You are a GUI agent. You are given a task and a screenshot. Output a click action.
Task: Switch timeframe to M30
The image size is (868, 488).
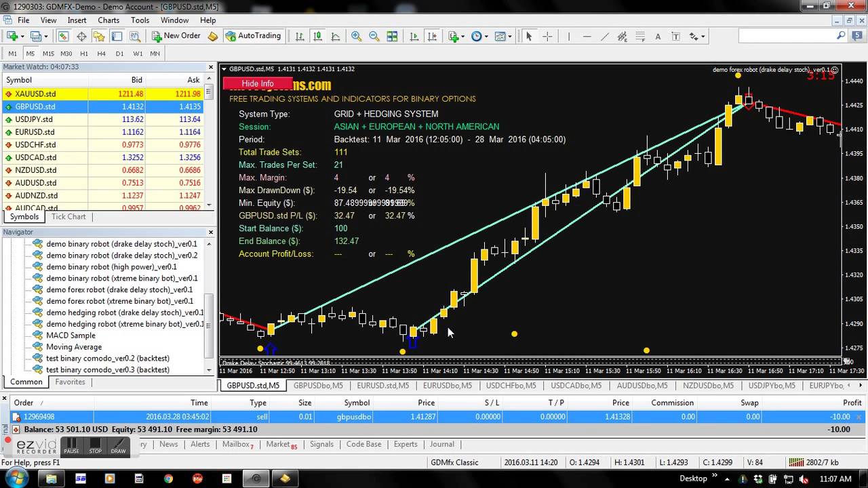pos(66,54)
